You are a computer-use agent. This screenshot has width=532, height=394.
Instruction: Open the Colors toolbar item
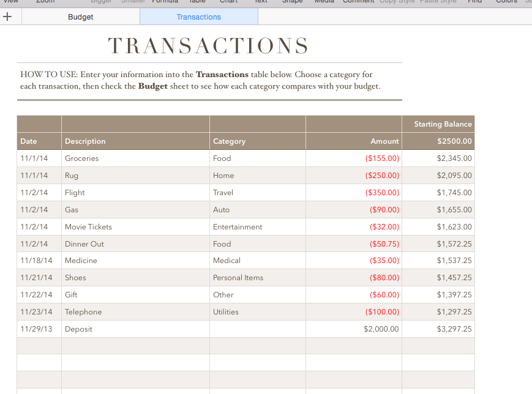pos(506,2)
